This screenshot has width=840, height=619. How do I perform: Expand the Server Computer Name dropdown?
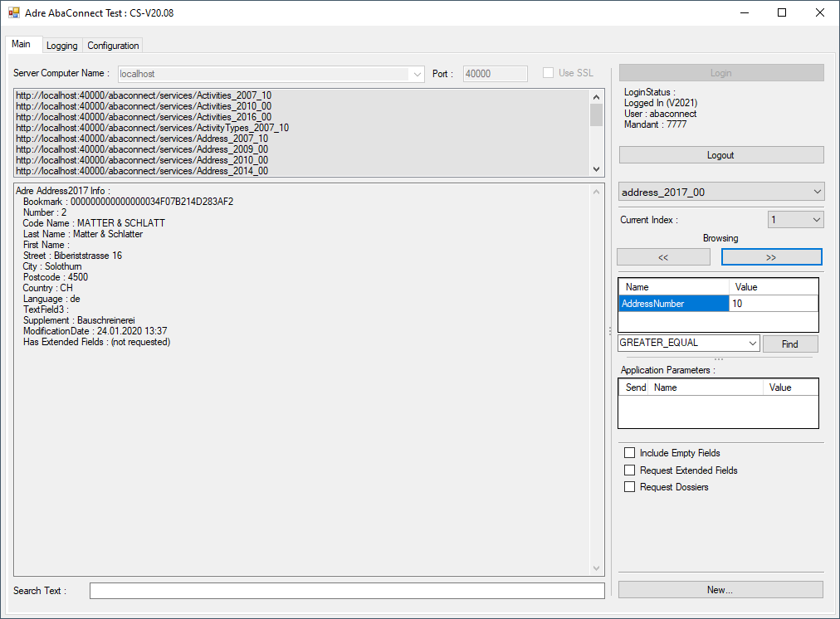click(418, 74)
